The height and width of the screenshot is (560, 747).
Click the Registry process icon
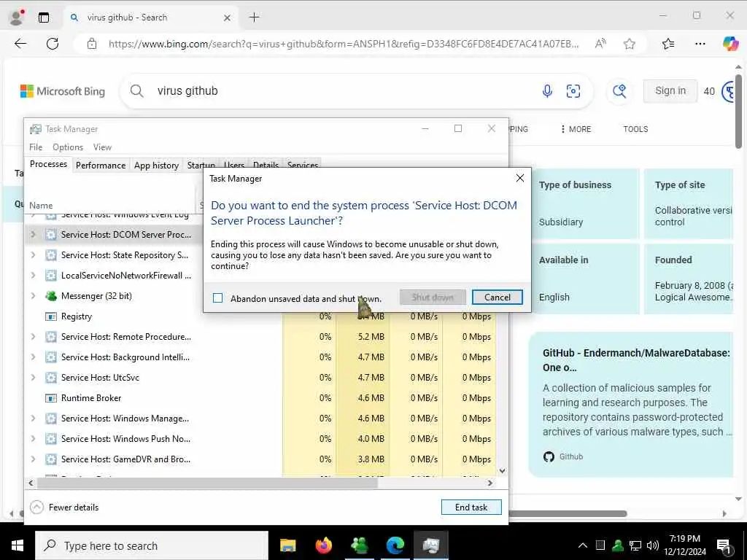tap(51, 316)
